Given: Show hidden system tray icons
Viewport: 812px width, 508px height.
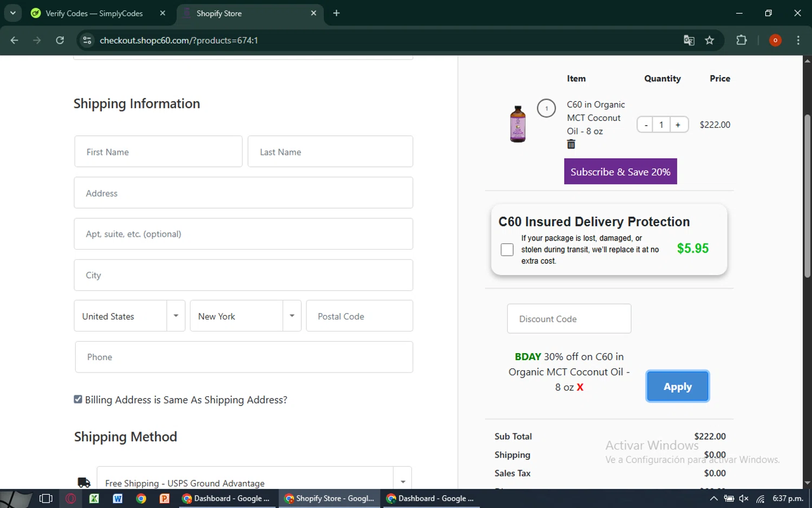Looking at the screenshot, I should [x=713, y=499].
